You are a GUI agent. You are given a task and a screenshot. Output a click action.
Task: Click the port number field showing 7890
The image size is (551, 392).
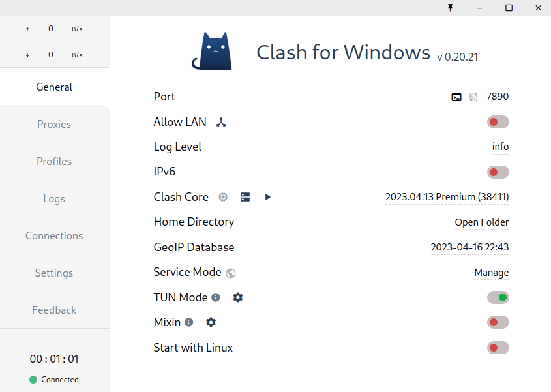pyautogui.click(x=498, y=97)
